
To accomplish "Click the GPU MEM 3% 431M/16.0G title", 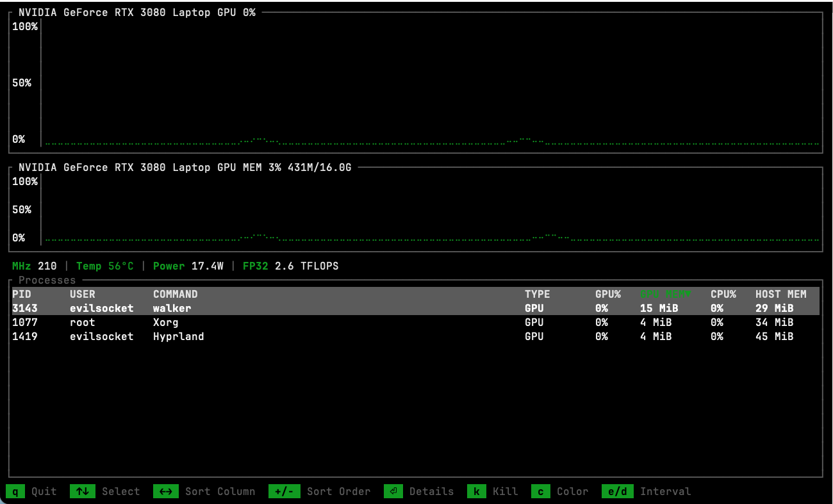I will click(x=185, y=167).
